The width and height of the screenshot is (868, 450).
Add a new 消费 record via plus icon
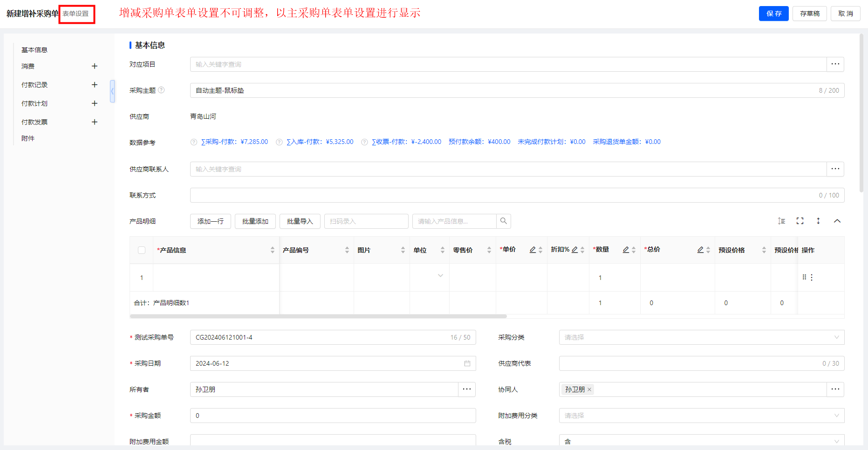coord(95,66)
